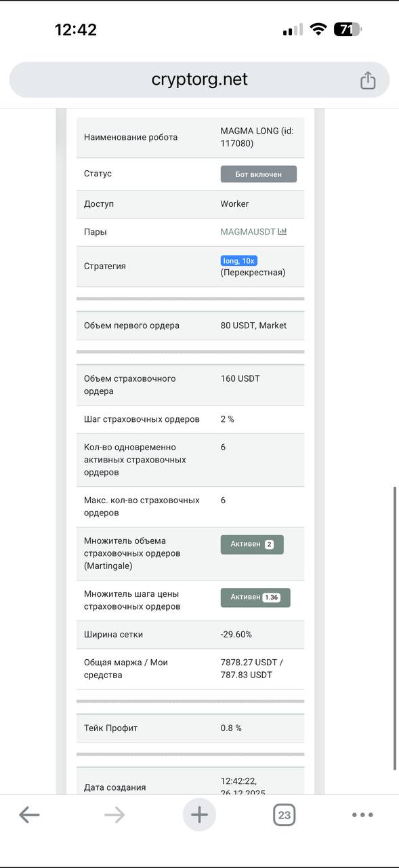399x868 pixels.
Task: Open the chart icon next to MAGMAUSDT
Action: tap(282, 231)
